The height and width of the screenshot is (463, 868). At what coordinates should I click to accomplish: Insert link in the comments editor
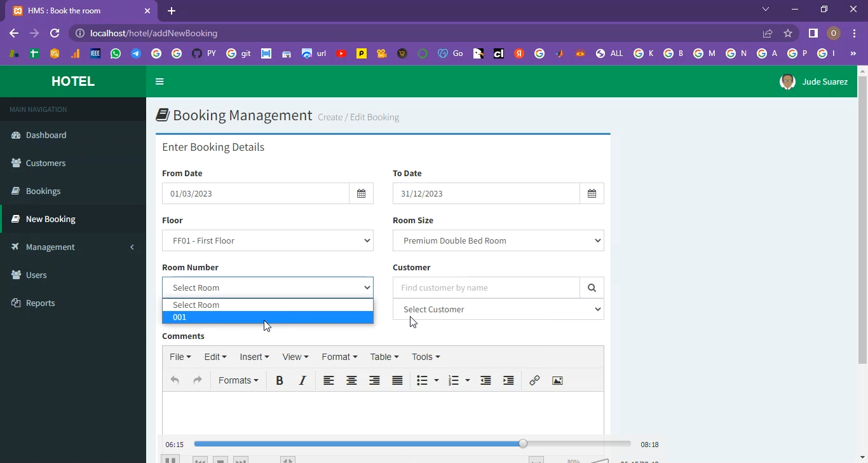coord(534,380)
